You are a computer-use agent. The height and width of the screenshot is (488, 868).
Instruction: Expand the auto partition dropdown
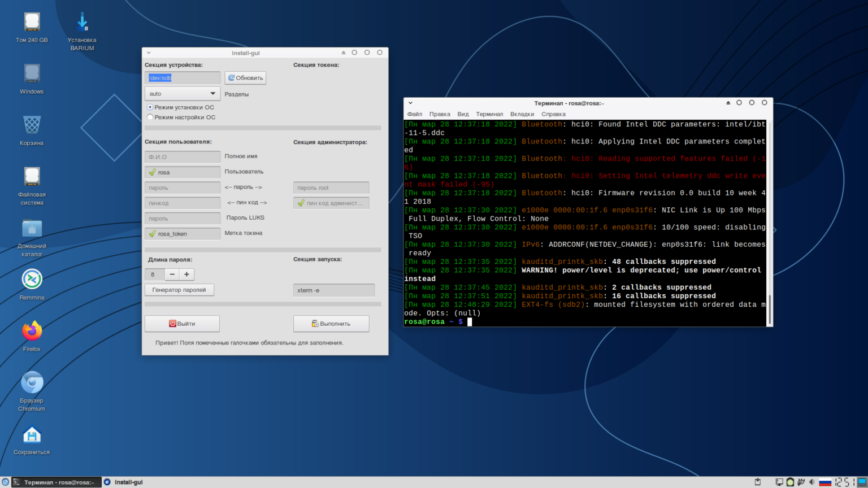coord(182,94)
